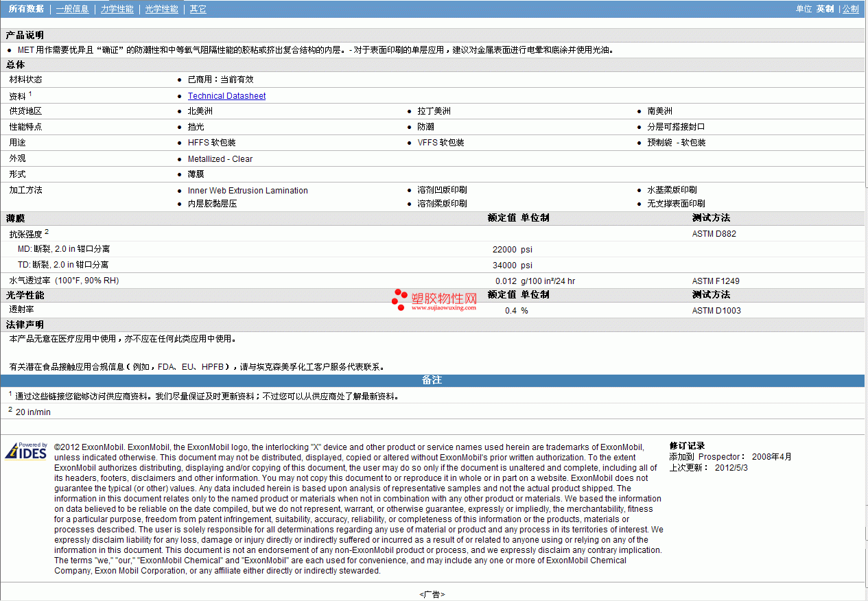Switch units to 公制

[850, 9]
